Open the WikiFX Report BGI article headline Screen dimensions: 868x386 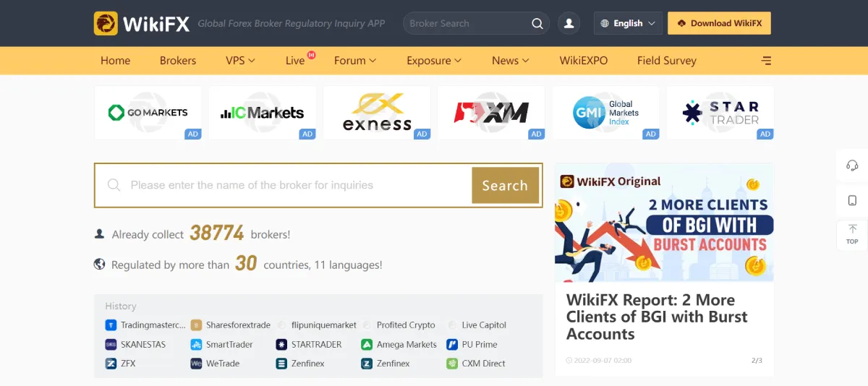pyautogui.click(x=657, y=317)
